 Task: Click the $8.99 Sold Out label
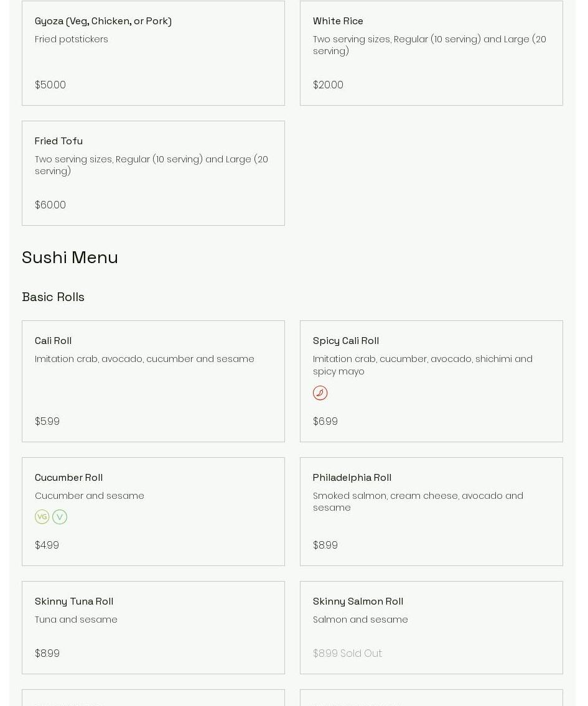pos(347,653)
